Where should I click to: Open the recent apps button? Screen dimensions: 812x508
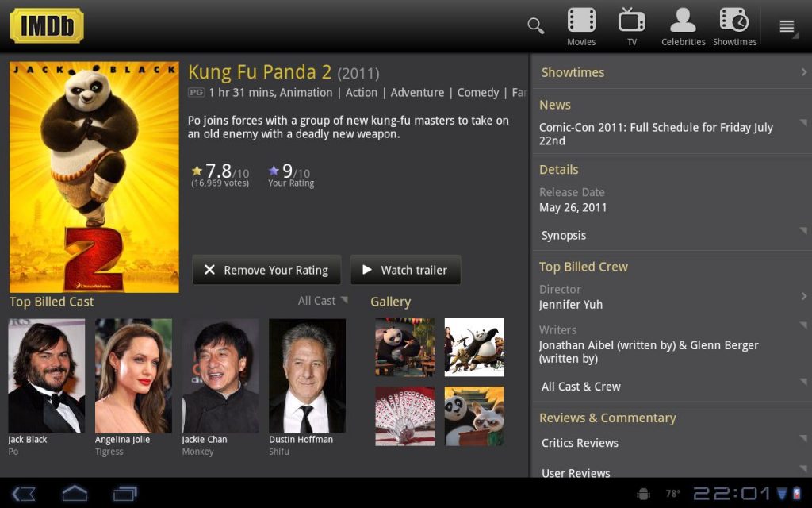tap(124, 493)
